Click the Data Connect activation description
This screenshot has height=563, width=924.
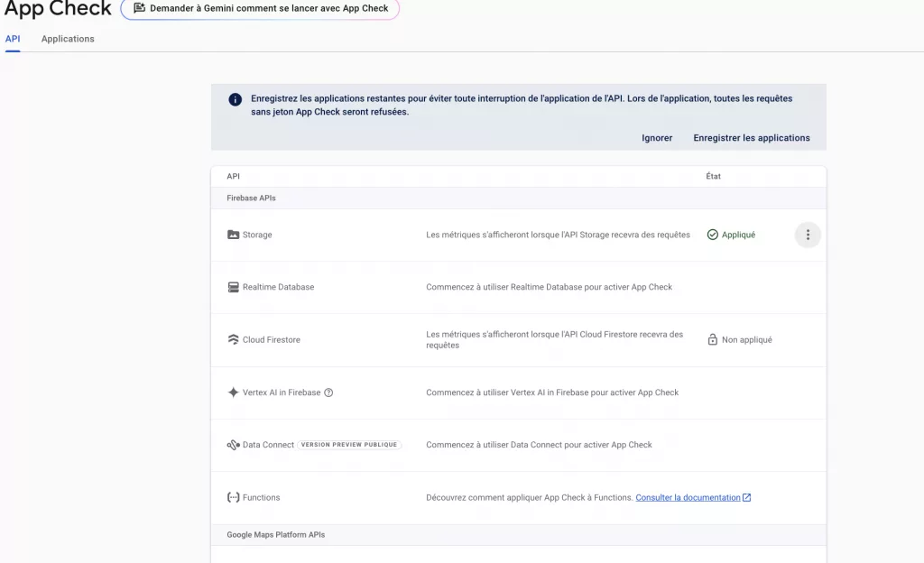540,445
